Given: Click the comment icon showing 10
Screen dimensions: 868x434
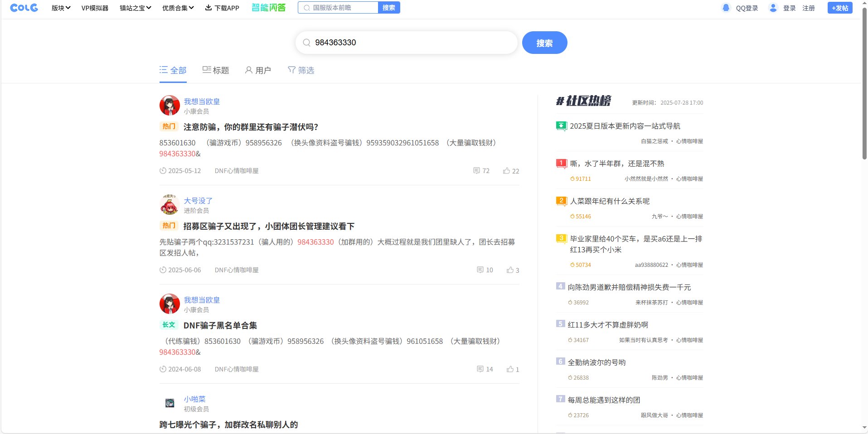Looking at the screenshot, I should point(480,270).
